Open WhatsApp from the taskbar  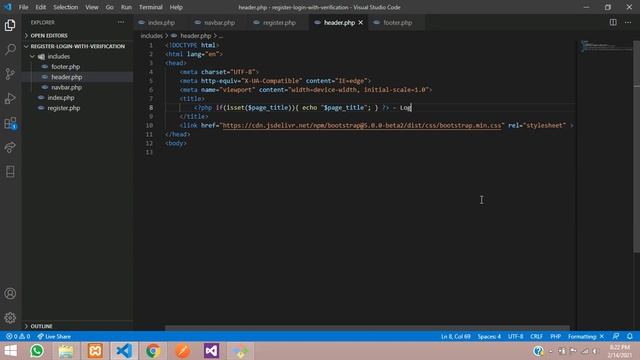point(37,351)
